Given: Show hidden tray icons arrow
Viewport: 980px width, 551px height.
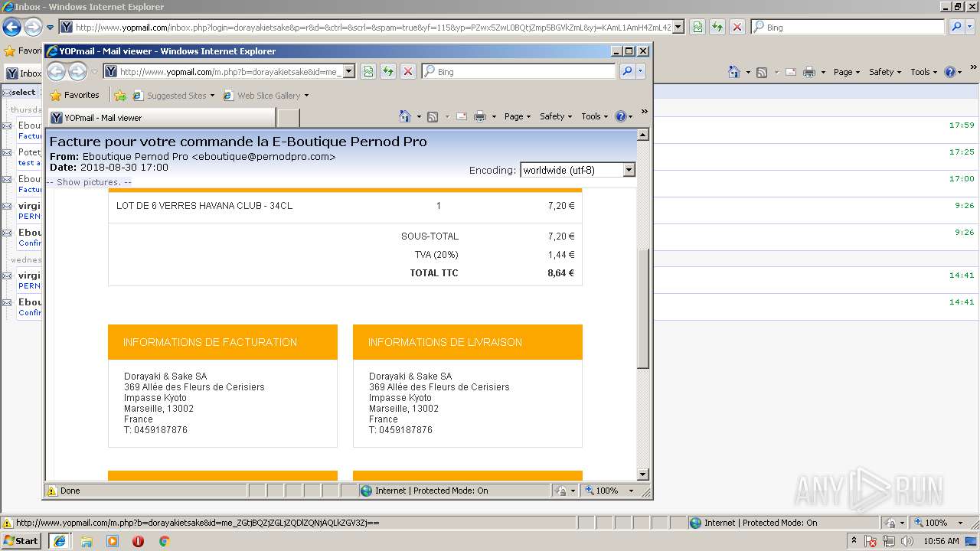Looking at the screenshot, I should click(x=854, y=541).
